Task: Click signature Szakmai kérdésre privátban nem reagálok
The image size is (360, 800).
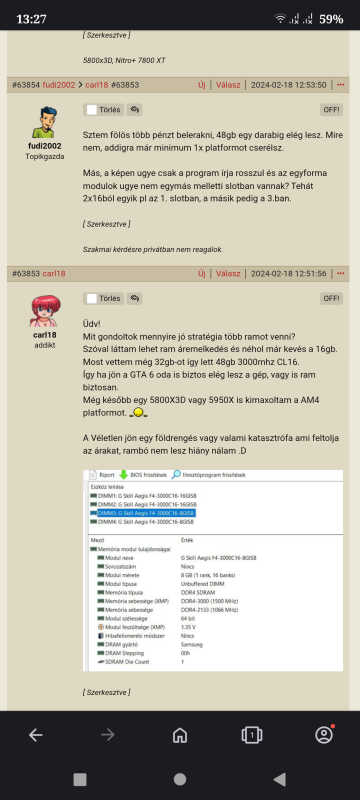Action: 153,249
